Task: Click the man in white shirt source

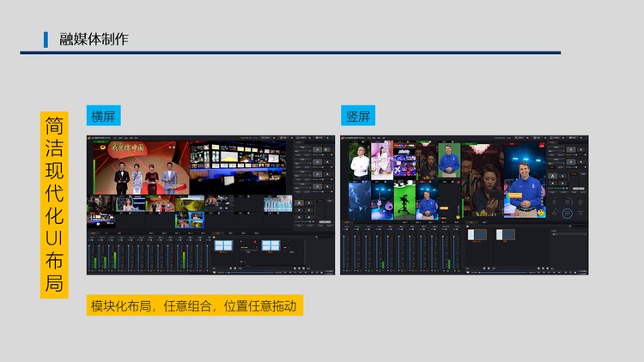Action: click(x=360, y=161)
